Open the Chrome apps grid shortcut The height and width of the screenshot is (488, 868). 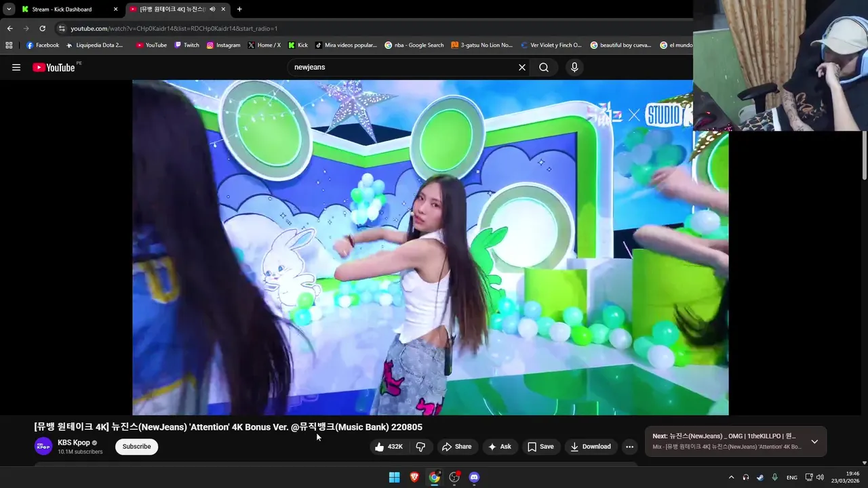point(9,45)
